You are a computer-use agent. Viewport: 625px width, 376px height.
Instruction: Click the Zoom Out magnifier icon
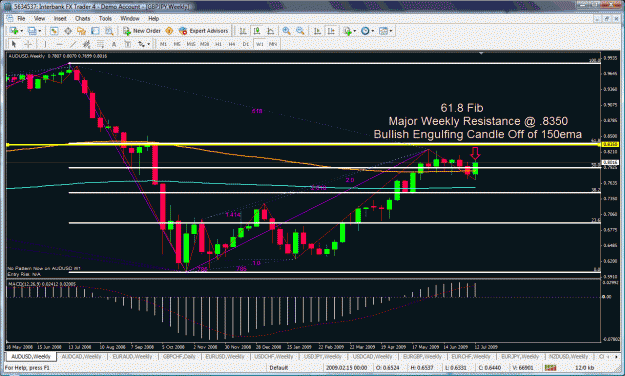[x=300, y=31]
